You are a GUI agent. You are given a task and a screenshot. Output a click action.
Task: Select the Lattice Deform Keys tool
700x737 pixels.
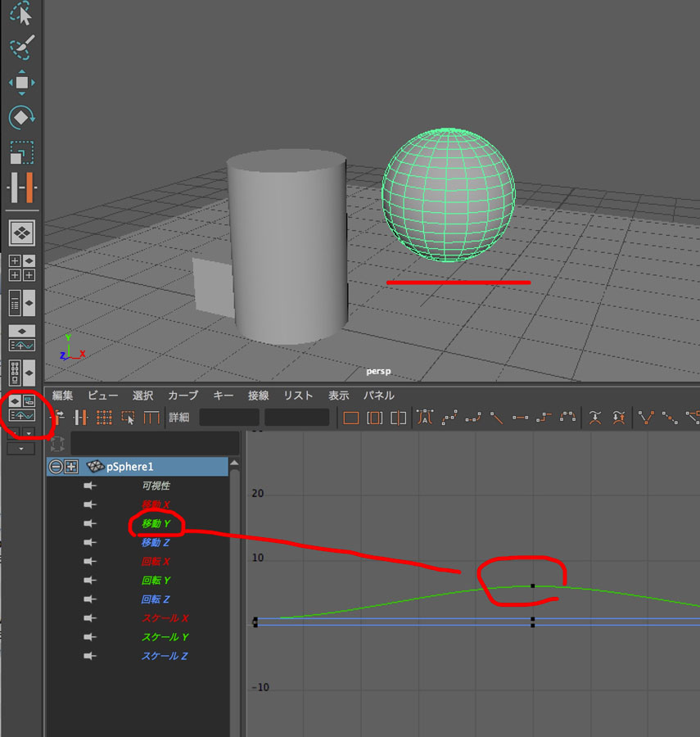tap(104, 418)
